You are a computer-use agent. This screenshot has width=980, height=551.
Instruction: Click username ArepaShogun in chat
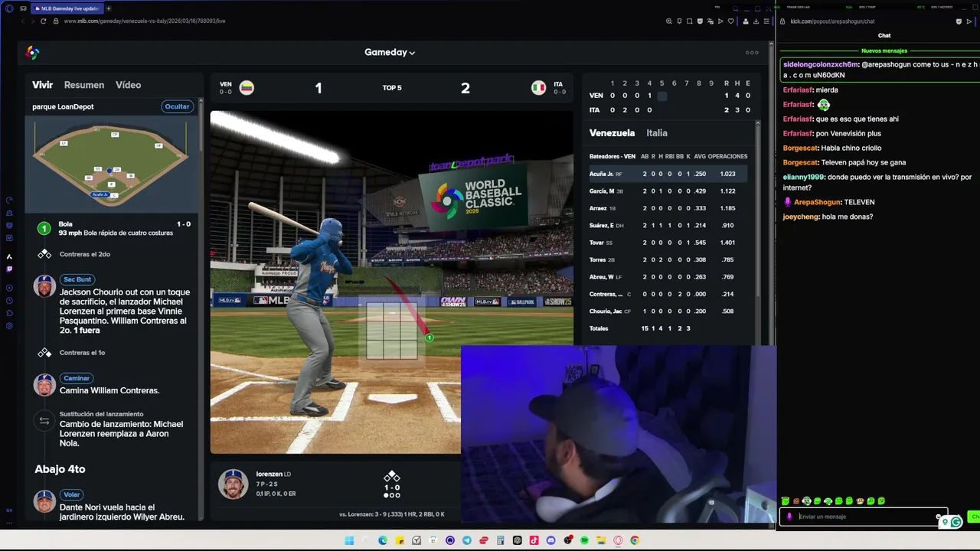click(817, 202)
